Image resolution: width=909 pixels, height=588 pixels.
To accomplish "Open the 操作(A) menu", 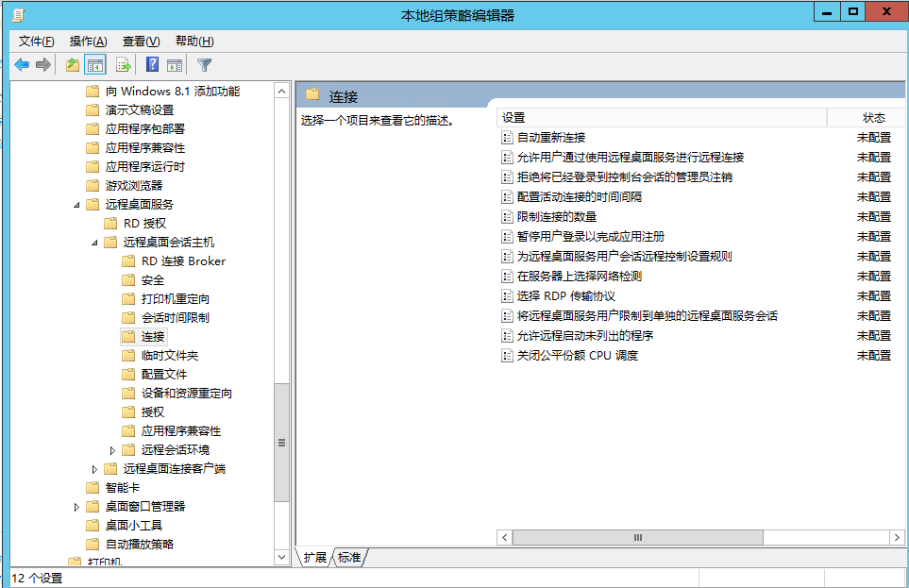I will 88,42.
